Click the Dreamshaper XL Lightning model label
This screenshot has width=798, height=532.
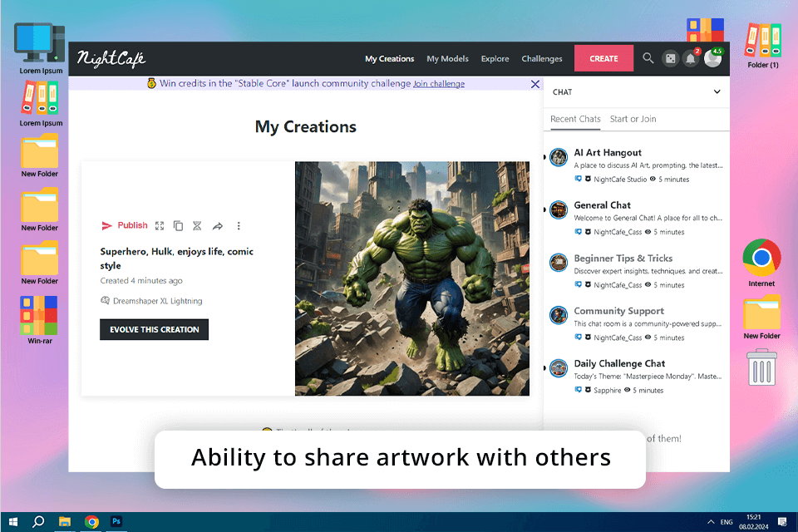tap(157, 302)
